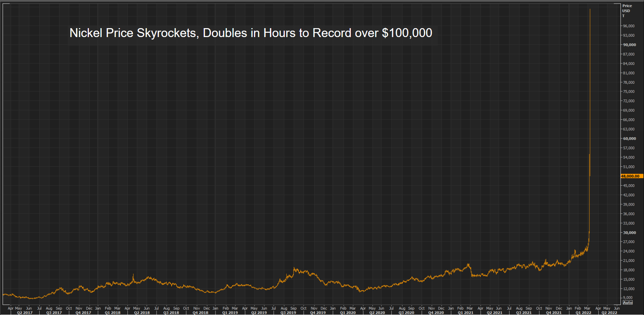Click the 30,000 price axis label
The width and height of the screenshot is (644, 315).
click(629, 233)
